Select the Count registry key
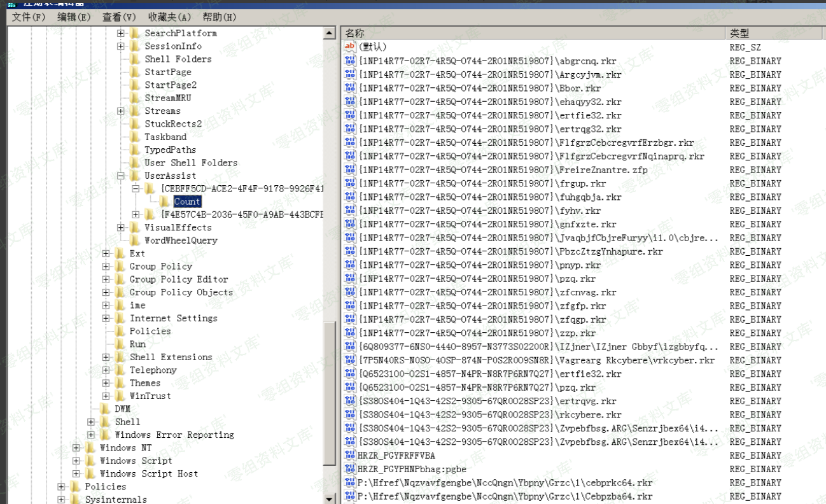 pyautogui.click(x=187, y=202)
